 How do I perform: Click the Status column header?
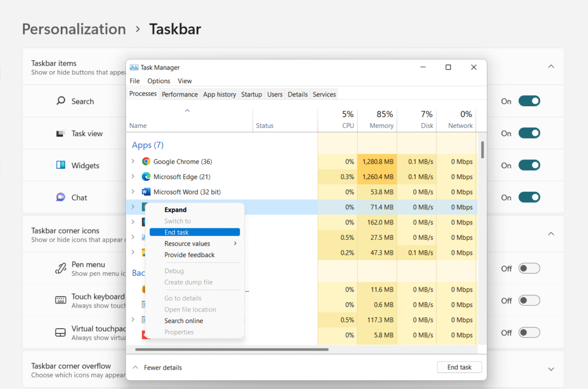click(285, 119)
